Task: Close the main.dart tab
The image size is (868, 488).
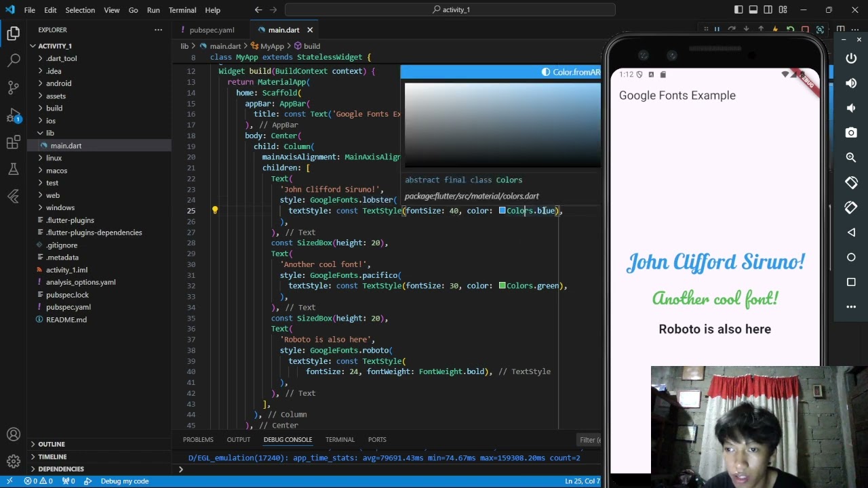Action: click(x=310, y=30)
